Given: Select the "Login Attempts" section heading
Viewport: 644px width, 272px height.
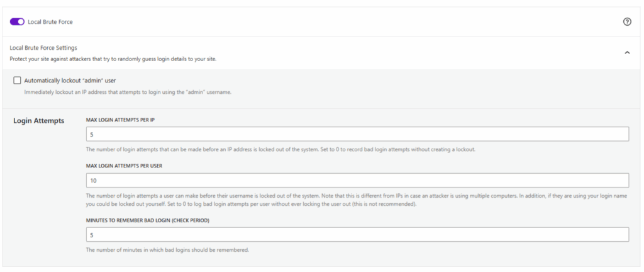Looking at the screenshot, I should pos(38,121).
